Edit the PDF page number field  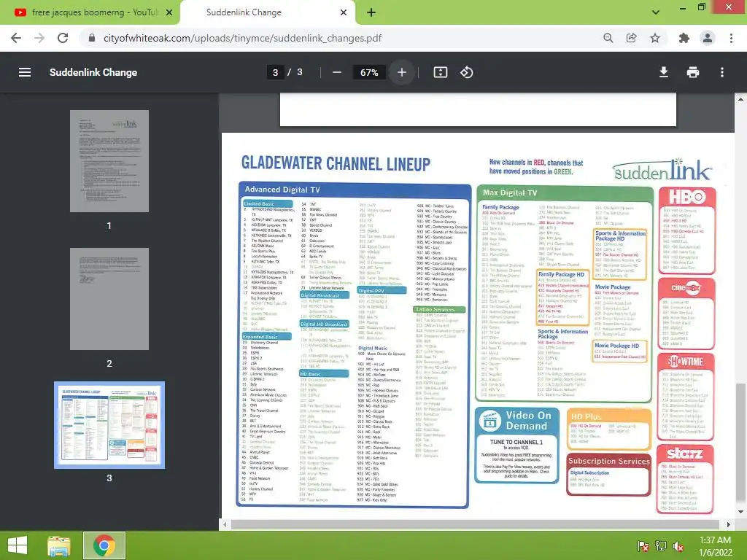coord(275,72)
